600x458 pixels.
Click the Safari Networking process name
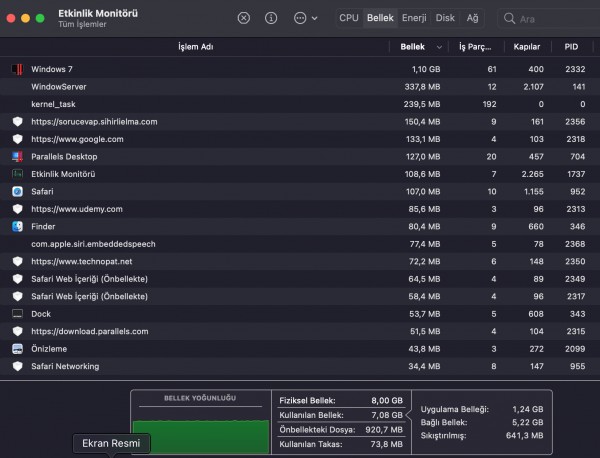[x=65, y=366]
